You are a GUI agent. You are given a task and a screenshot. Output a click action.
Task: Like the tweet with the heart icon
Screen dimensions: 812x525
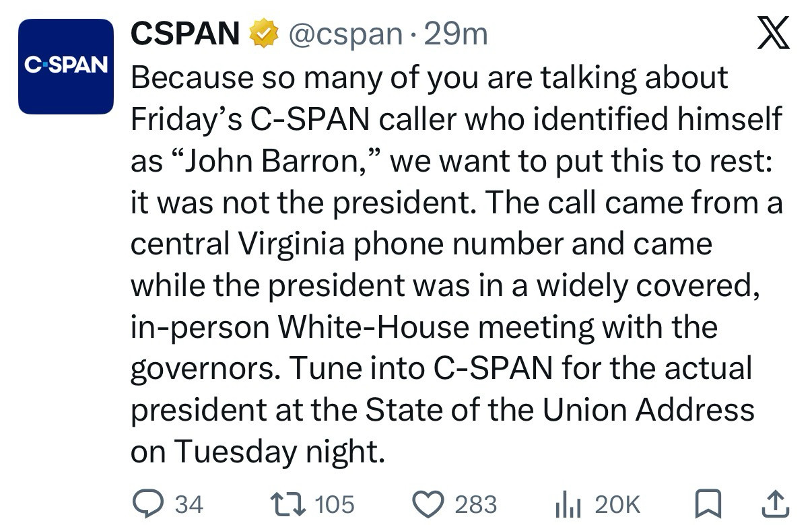tap(428, 503)
